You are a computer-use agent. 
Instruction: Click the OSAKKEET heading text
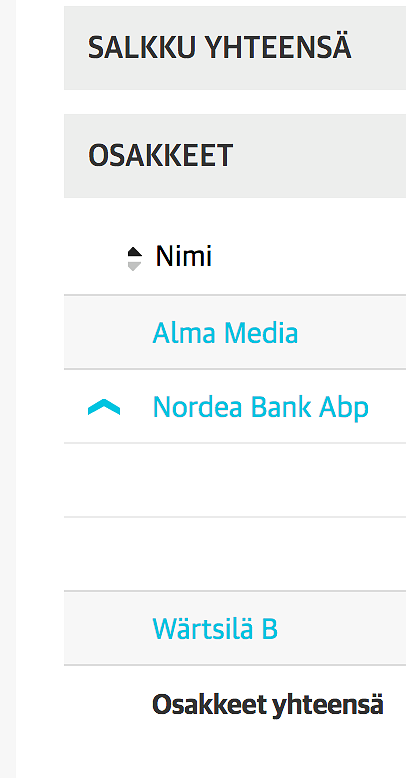click(x=160, y=155)
